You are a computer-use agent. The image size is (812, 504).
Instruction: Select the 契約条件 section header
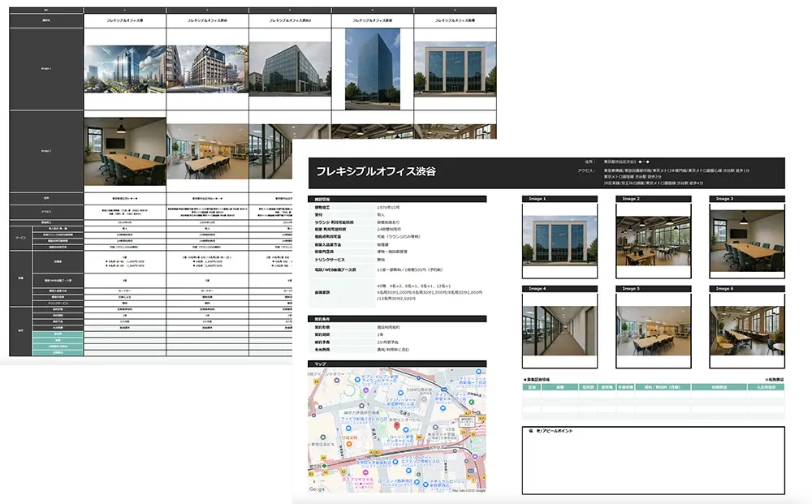(x=396, y=318)
